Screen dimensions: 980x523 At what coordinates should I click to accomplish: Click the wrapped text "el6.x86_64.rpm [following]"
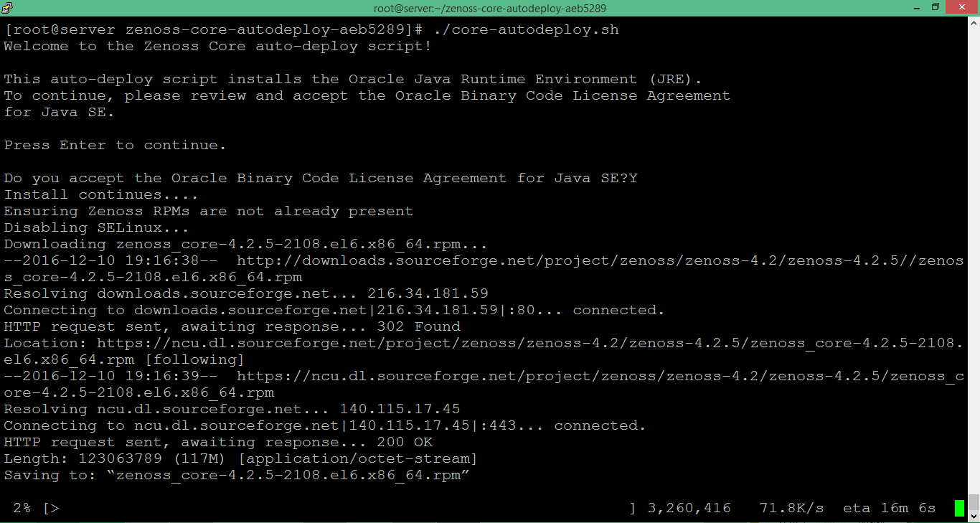tap(124, 360)
